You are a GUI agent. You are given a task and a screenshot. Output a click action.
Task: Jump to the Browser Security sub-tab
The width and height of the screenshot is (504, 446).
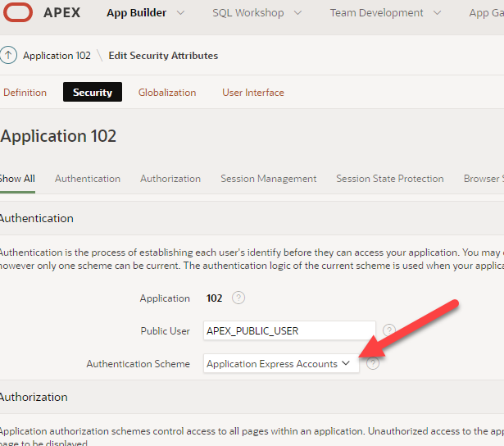484,179
